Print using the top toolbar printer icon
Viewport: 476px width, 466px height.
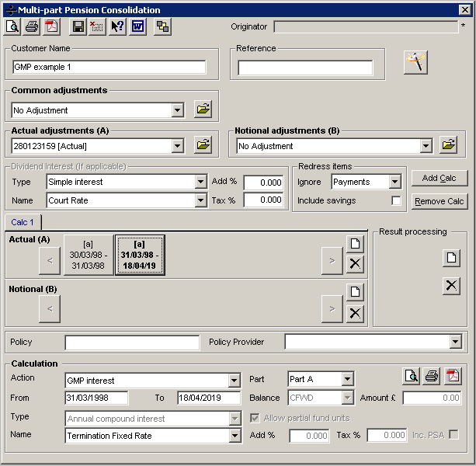[32, 26]
